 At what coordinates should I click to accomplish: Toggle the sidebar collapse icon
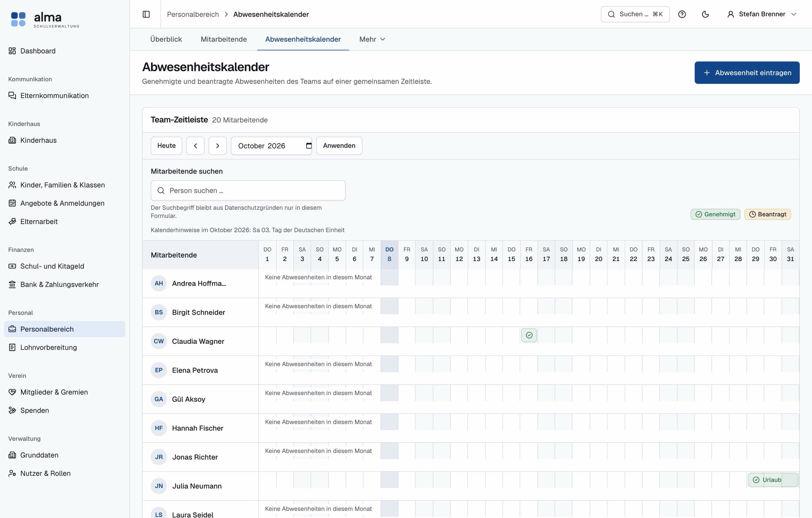(x=146, y=14)
